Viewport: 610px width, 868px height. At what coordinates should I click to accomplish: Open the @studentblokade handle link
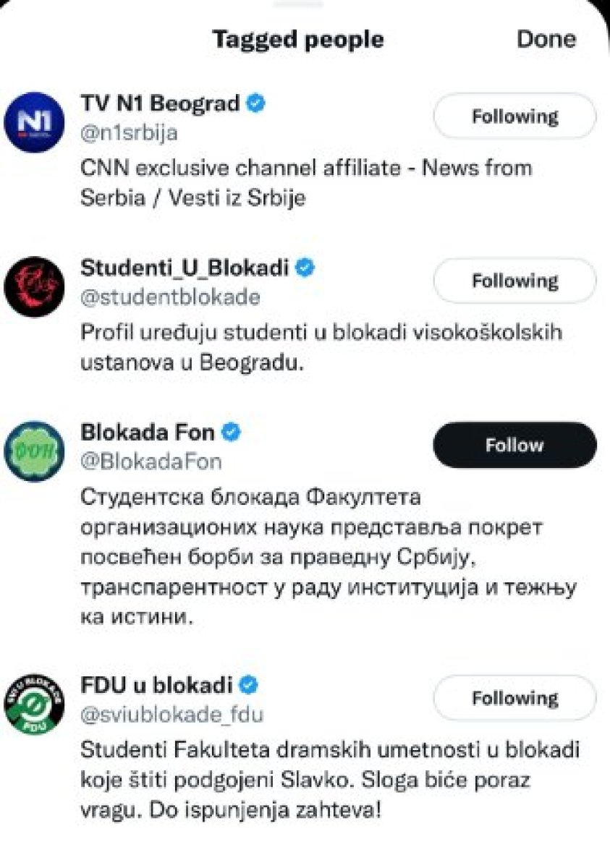170,297
